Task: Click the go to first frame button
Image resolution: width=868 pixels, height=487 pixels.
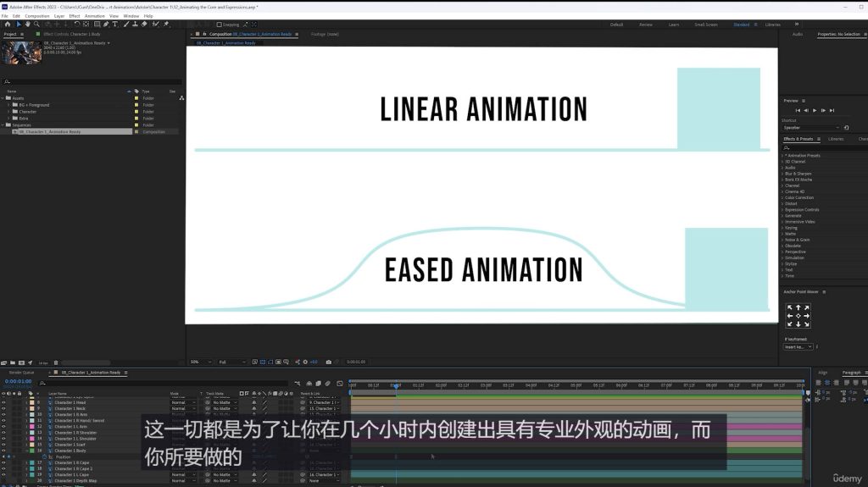Action: click(798, 111)
